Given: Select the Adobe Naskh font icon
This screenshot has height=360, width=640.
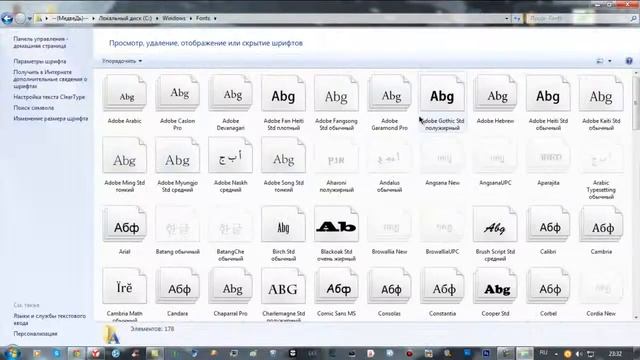Looking at the screenshot, I should click(x=231, y=156).
